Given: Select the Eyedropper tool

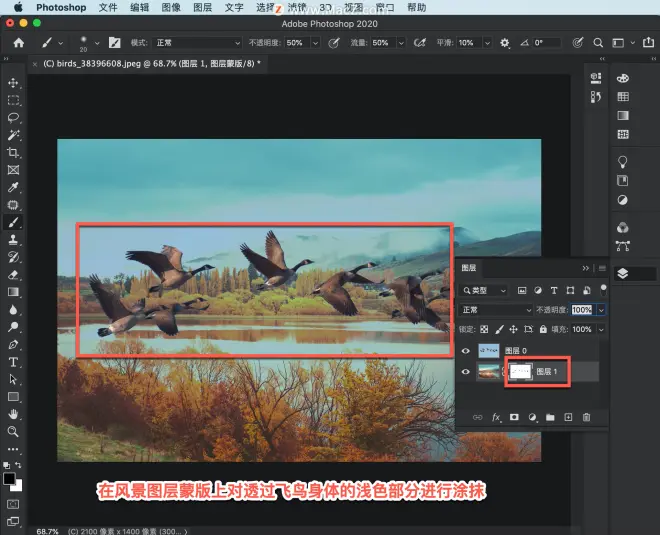Looking at the screenshot, I should tap(13, 187).
